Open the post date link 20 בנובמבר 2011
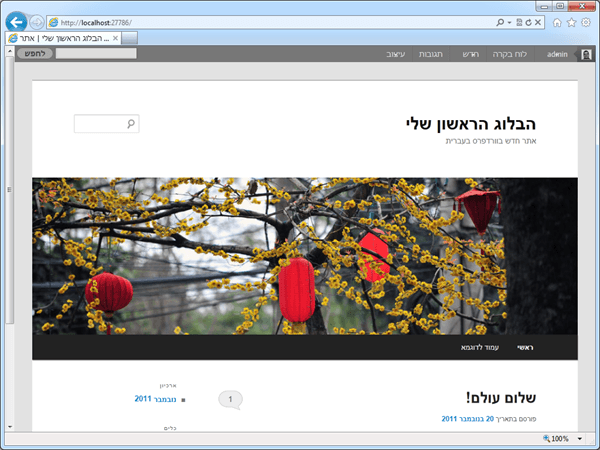Image resolution: width=600 pixels, height=450 pixels. click(x=467, y=419)
